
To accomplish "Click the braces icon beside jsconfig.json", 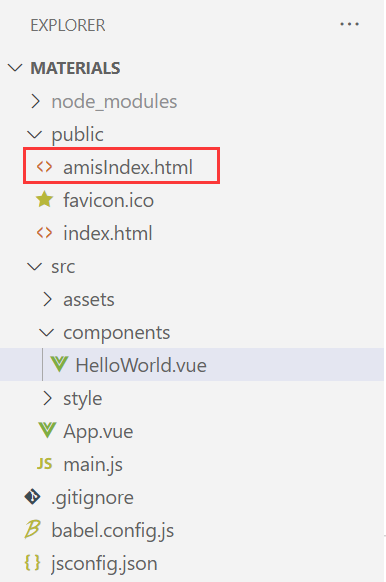I will 32,563.
